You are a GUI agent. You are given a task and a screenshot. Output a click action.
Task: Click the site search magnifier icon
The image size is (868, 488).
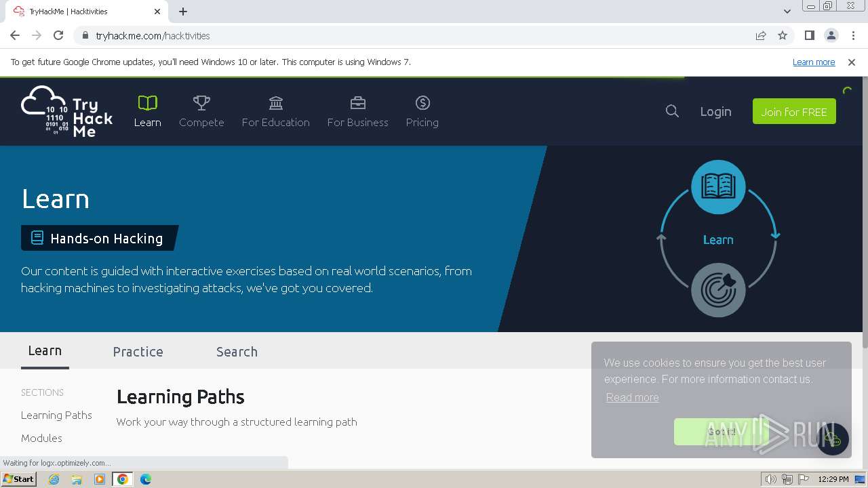click(672, 111)
